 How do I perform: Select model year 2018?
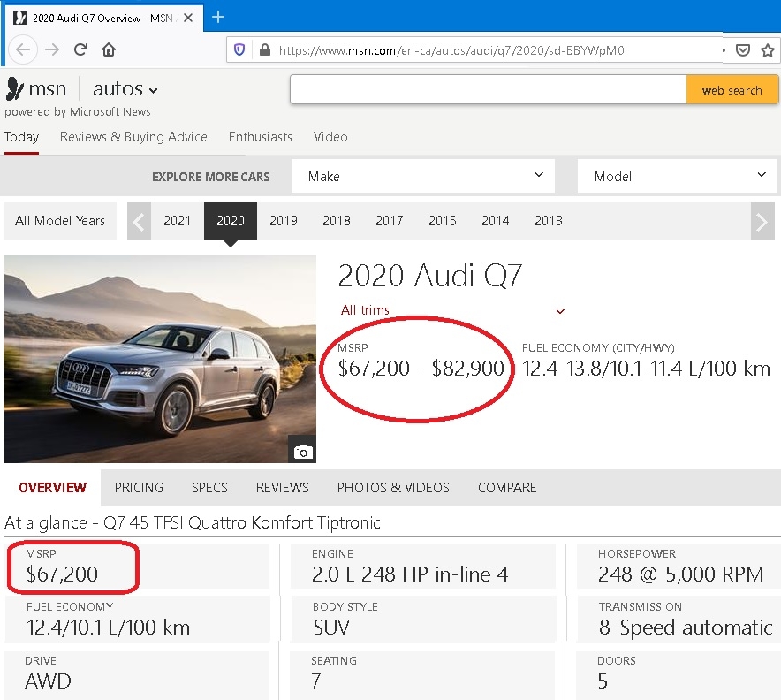(x=337, y=221)
